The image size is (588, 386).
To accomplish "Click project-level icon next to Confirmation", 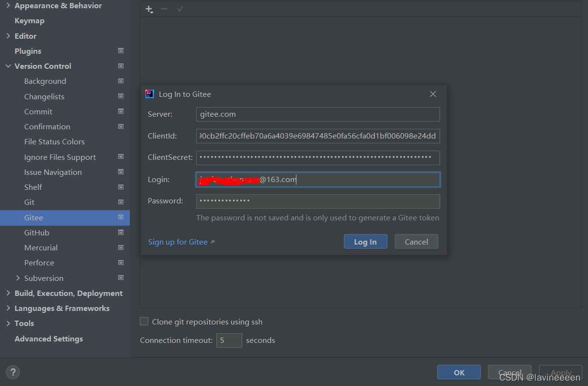I will tap(121, 126).
